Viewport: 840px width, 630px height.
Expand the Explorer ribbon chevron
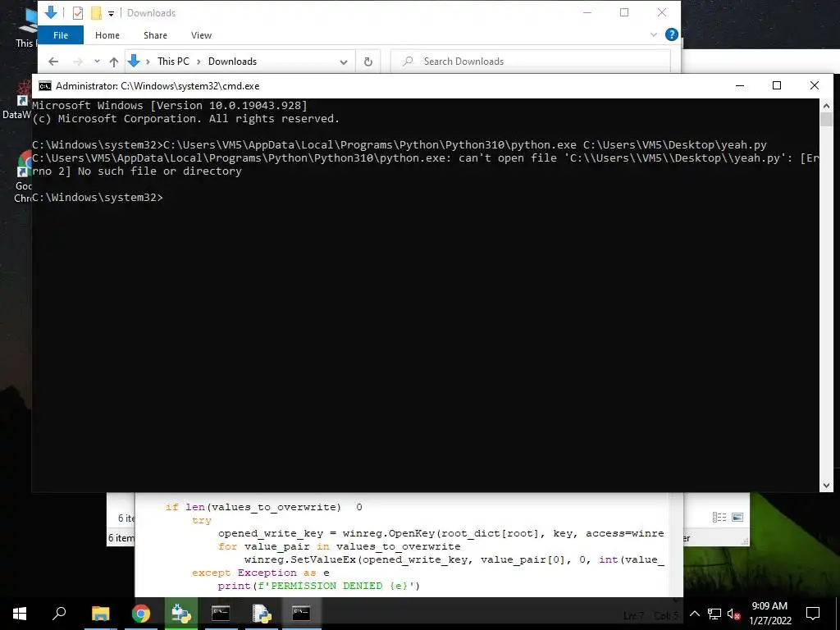pyautogui.click(x=654, y=34)
